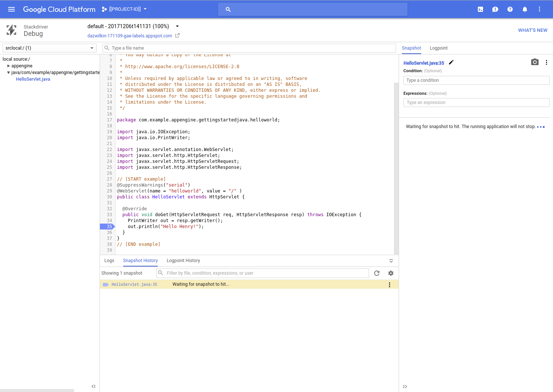This screenshot has height=392, width=553.
Task: Toggle breakpoint marker on line 35
Action: click(x=108, y=227)
